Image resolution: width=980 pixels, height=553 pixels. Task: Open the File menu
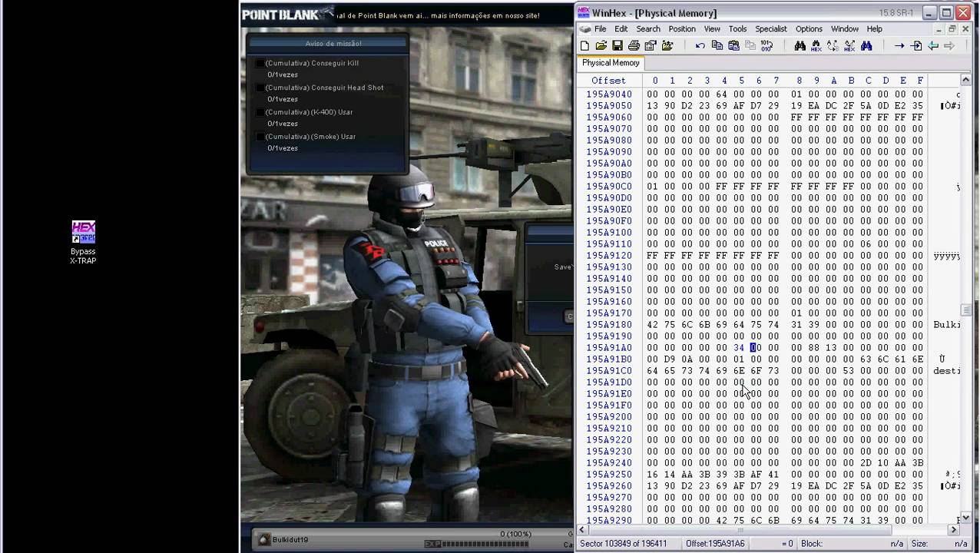[600, 29]
